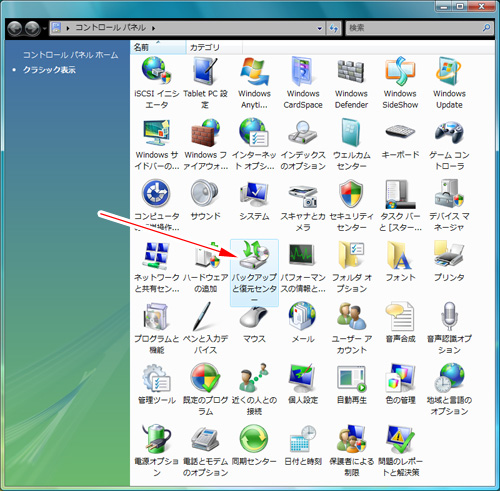The height and width of the screenshot is (491, 500).
Task: Open 自動再生 icon
Action: 351,378
